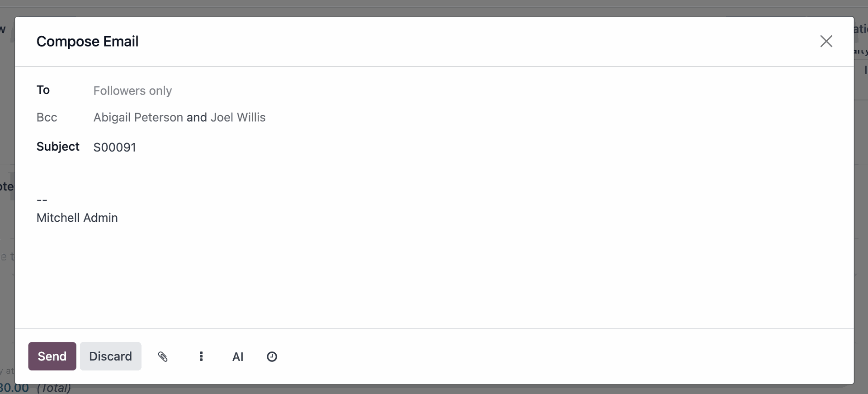Viewport: 868px width, 394px height.
Task: Open the vertical three-dot options menu
Action: pyautogui.click(x=201, y=356)
